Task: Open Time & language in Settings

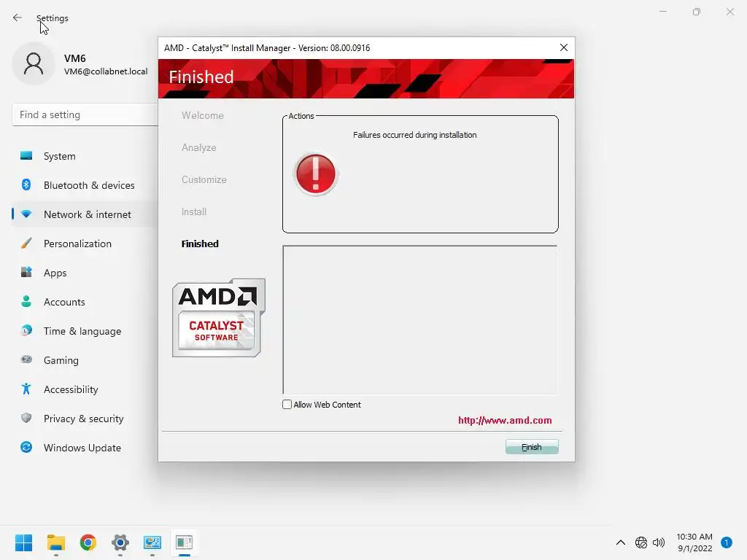Action: click(x=85, y=331)
